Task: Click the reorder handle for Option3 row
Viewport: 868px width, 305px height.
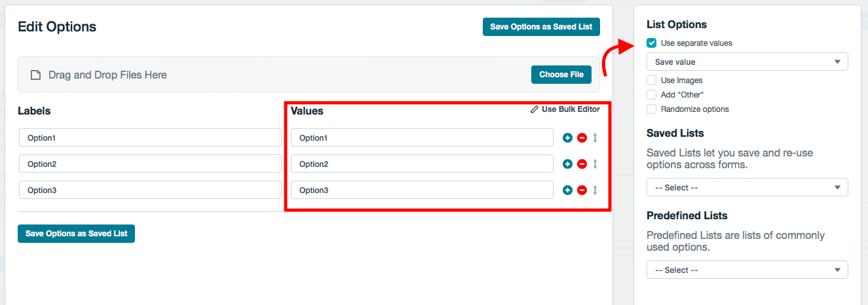Action: point(595,190)
